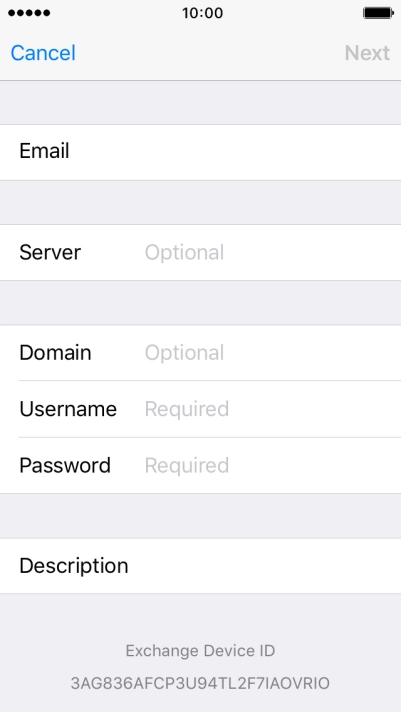401x712 pixels.
Task: Tap the device ID code 3AG836AFCP3U94TL2F7IAOVRIO
Action: click(x=200, y=683)
